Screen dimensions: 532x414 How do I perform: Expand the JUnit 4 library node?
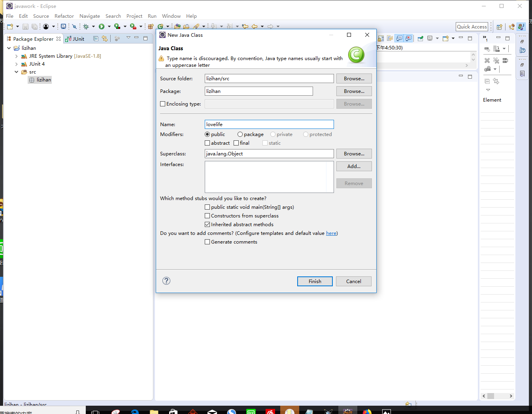click(x=17, y=64)
